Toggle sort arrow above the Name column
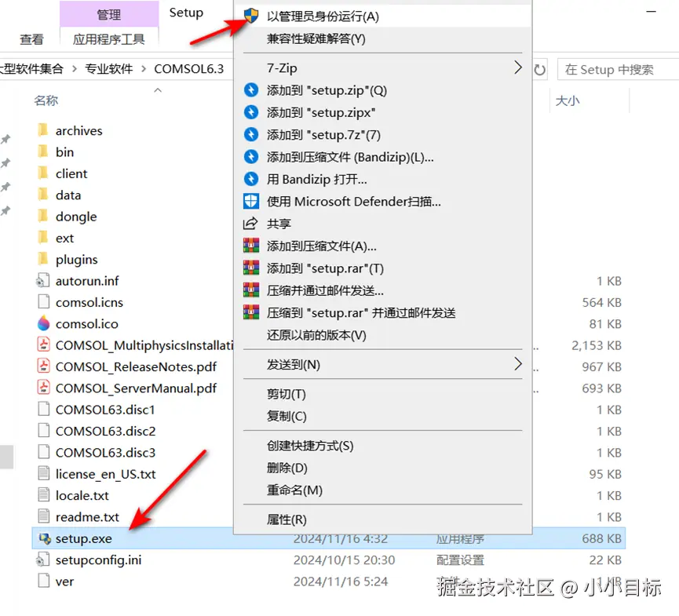The width and height of the screenshot is (679, 616). (x=158, y=90)
